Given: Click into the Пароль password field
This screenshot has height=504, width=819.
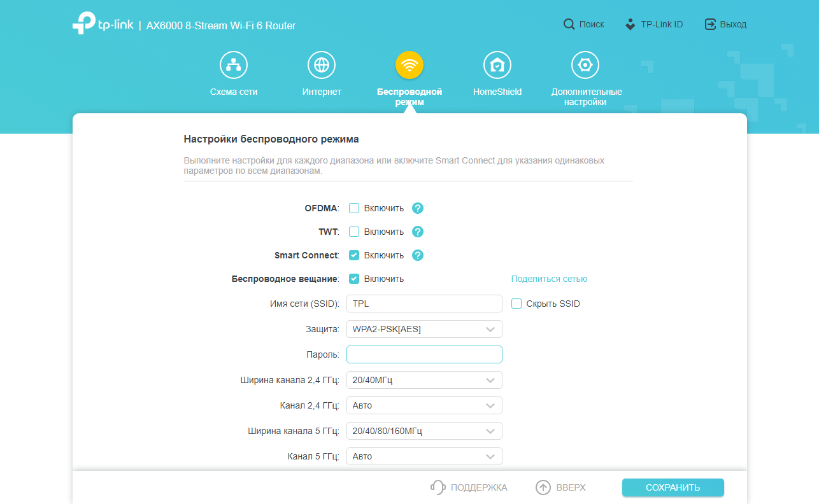Looking at the screenshot, I should click(x=424, y=354).
